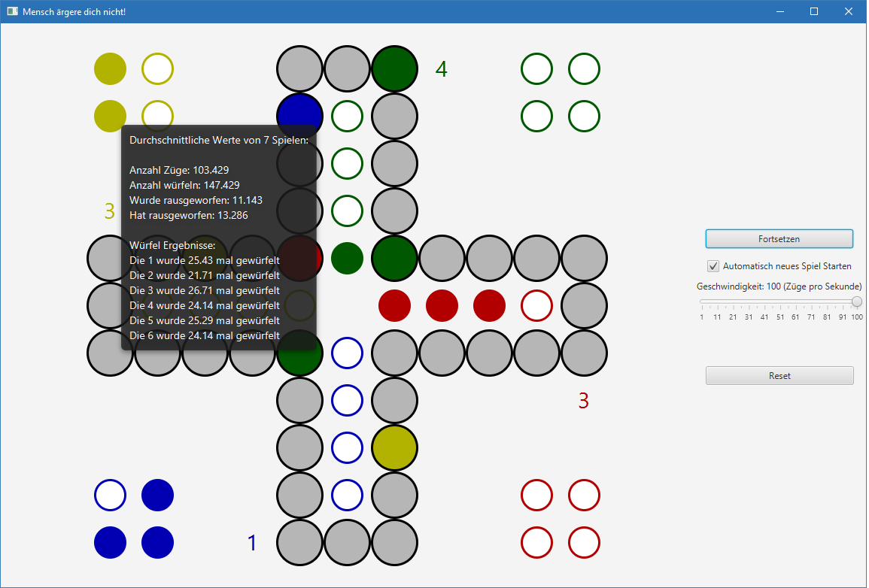Select green piece beside the green number 4
869x588 pixels.
click(394, 68)
